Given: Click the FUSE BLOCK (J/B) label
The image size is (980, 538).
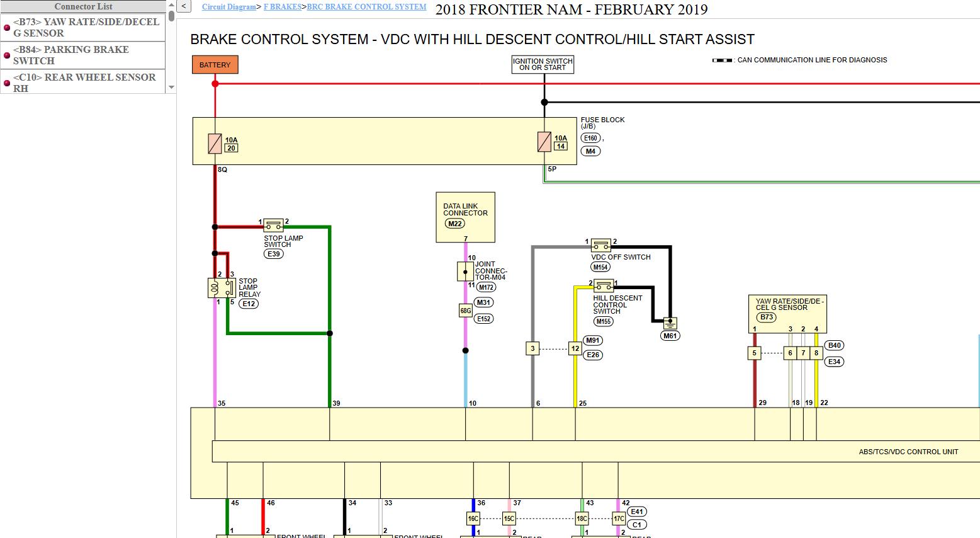Looking at the screenshot, I should click(x=602, y=123).
